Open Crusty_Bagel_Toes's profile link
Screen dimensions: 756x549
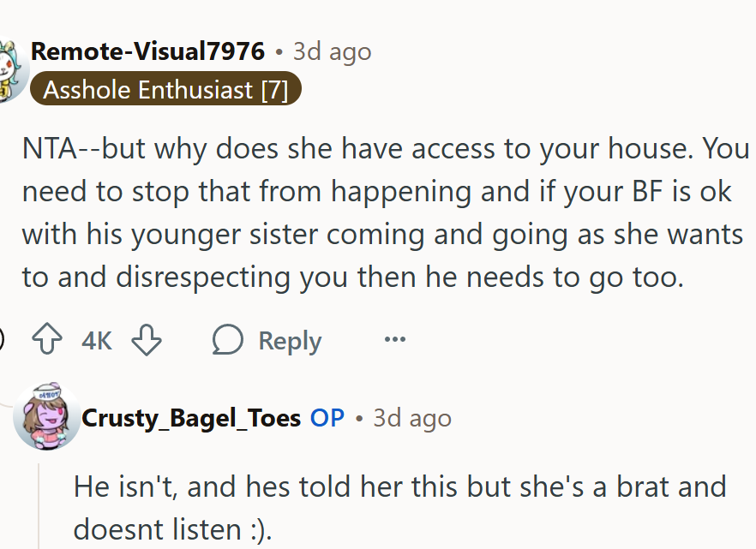[x=190, y=419]
